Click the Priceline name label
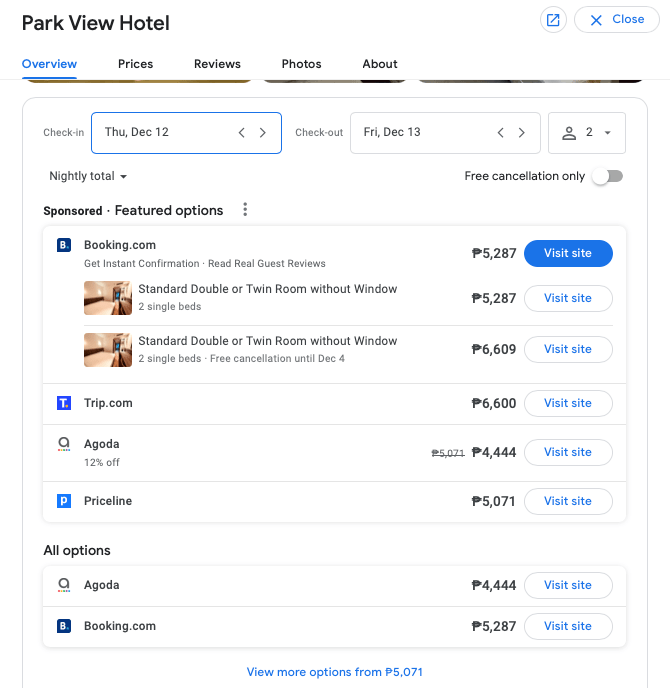The image size is (670, 688). coord(108,501)
